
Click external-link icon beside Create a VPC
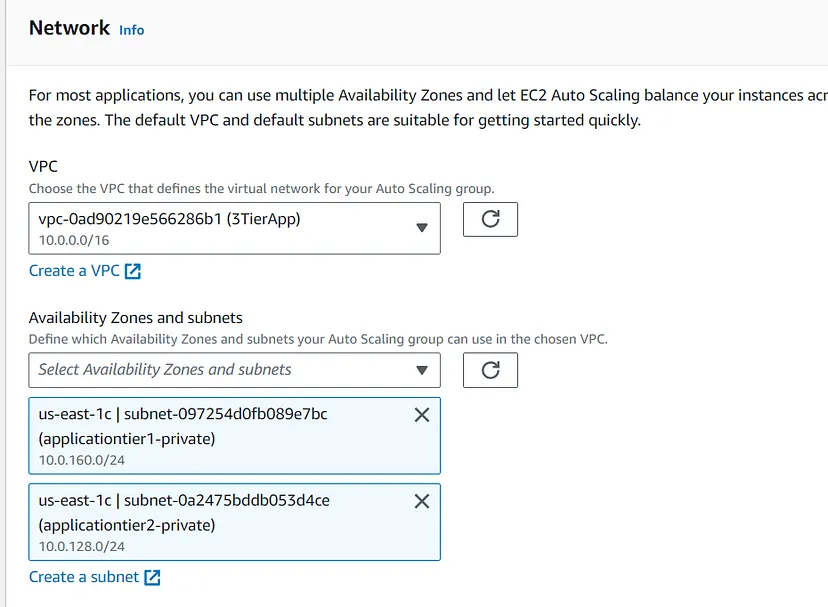[x=133, y=271]
